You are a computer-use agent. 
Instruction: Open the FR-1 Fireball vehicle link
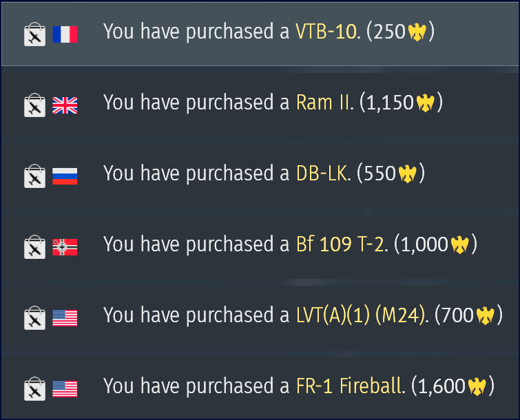pyautogui.click(x=349, y=386)
